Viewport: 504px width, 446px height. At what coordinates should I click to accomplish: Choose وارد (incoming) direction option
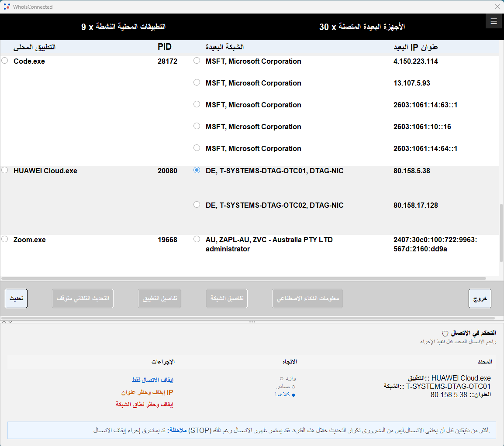(288, 378)
